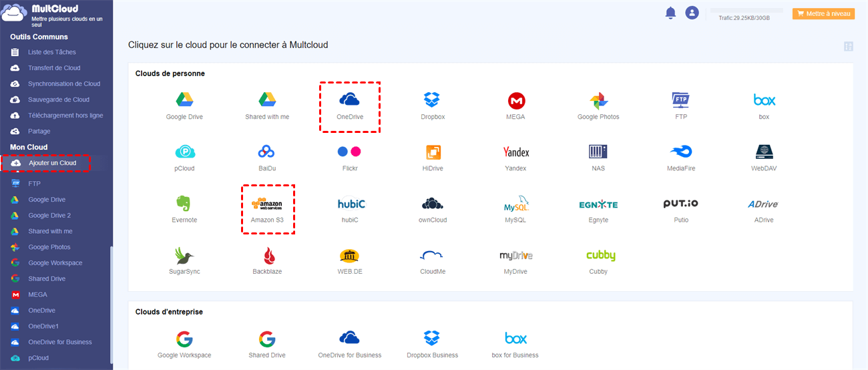Add Google Photos cloud

[598, 106]
